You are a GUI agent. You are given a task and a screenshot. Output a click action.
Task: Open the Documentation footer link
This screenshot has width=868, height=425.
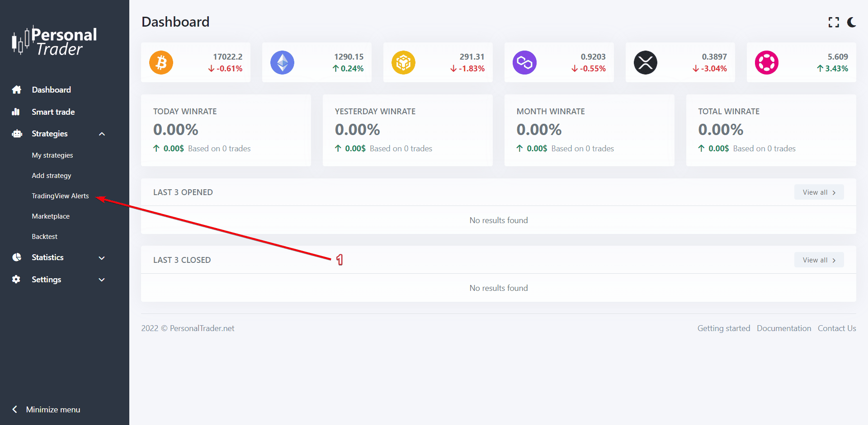(784, 328)
